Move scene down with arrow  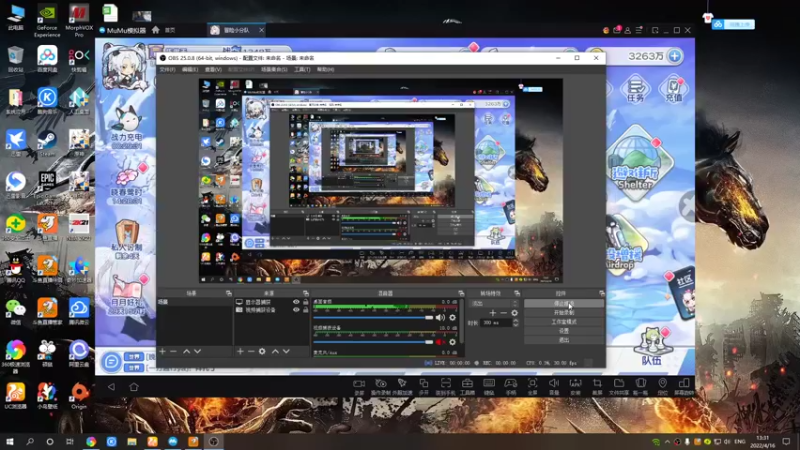pyautogui.click(x=197, y=352)
